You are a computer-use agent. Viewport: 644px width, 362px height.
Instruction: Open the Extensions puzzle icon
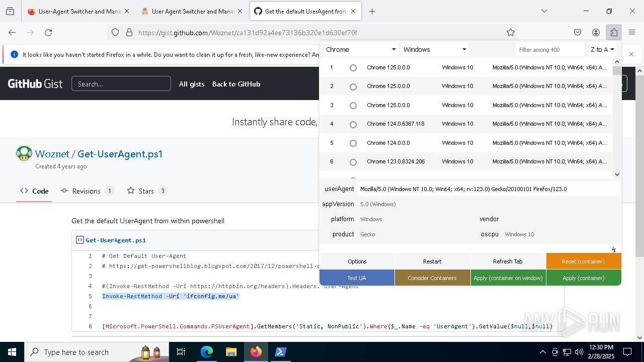click(x=614, y=32)
